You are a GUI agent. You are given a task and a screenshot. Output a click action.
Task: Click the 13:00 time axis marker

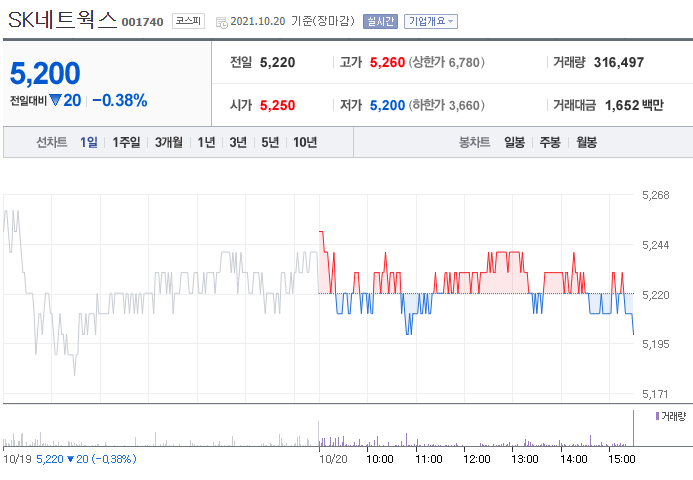[525, 459]
